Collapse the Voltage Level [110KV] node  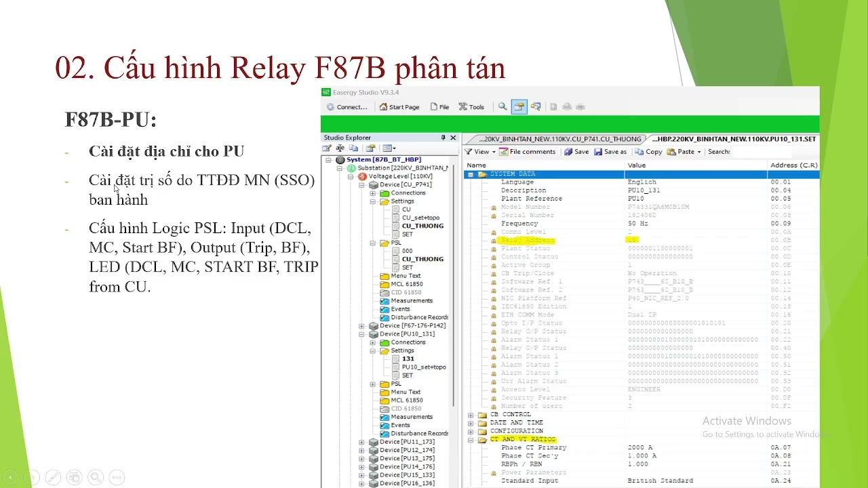pyautogui.click(x=351, y=176)
